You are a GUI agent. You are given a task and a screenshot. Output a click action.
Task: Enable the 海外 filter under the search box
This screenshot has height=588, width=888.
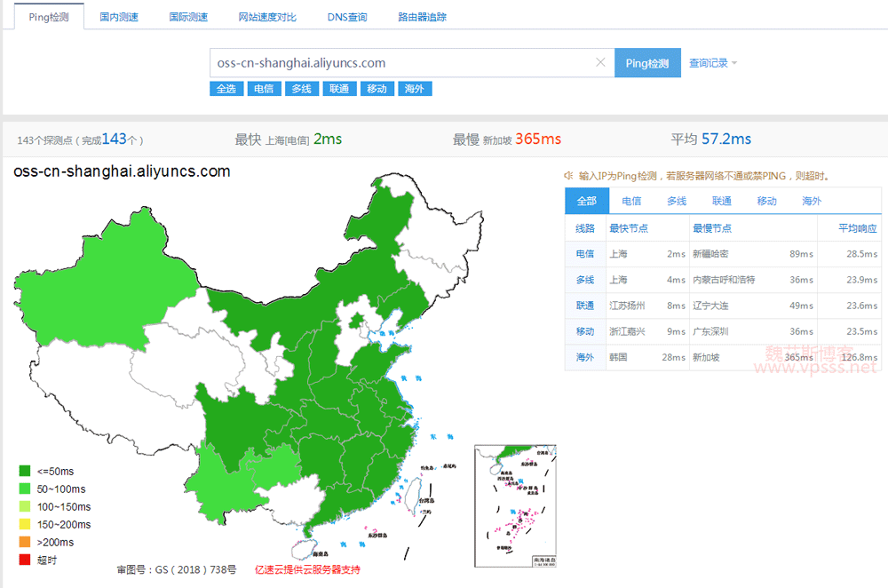(x=415, y=89)
